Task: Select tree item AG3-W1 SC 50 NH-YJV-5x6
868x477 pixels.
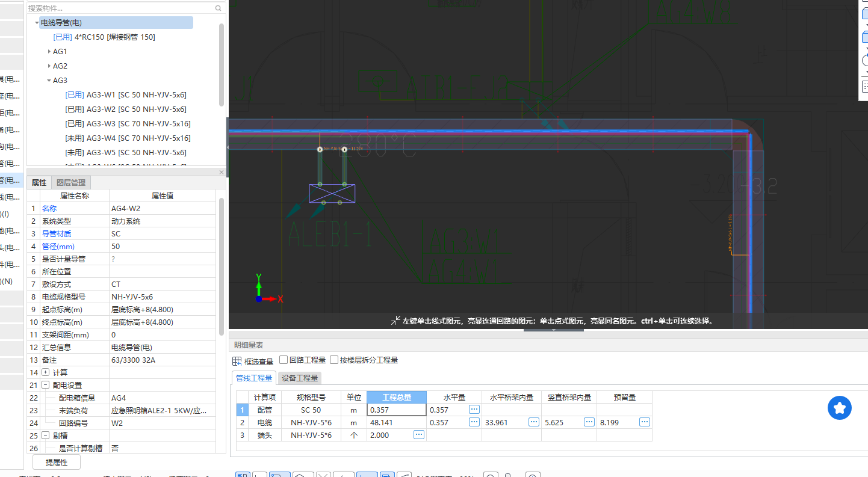Action: click(126, 95)
